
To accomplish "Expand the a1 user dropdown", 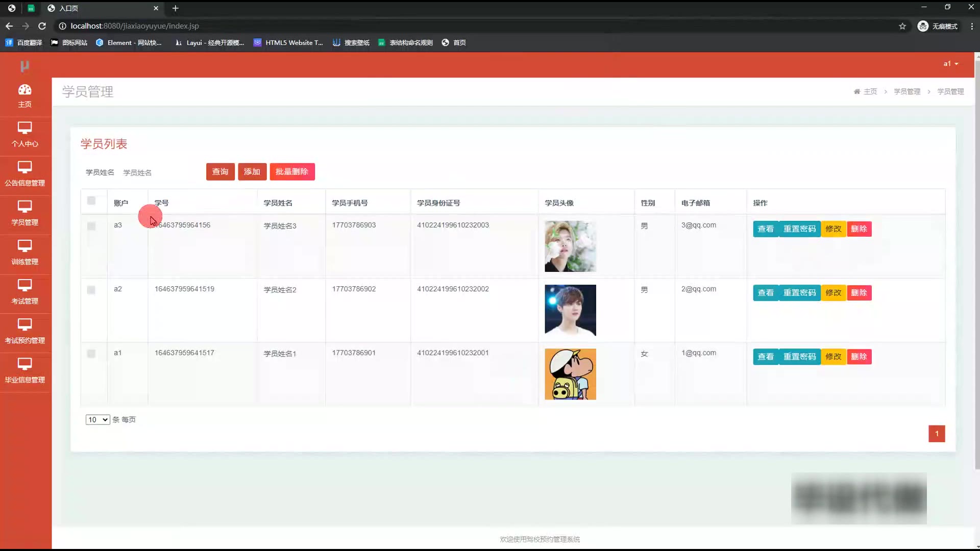I will (x=950, y=64).
